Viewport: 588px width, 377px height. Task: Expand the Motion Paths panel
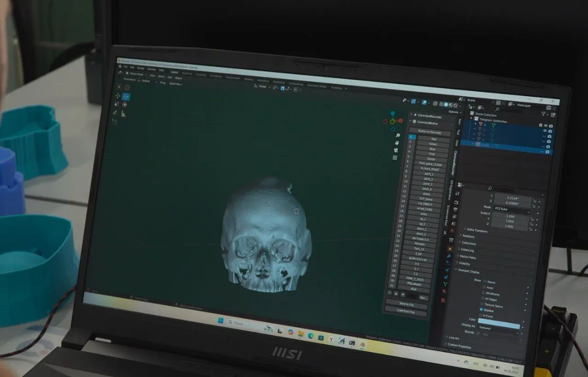[x=468, y=257]
